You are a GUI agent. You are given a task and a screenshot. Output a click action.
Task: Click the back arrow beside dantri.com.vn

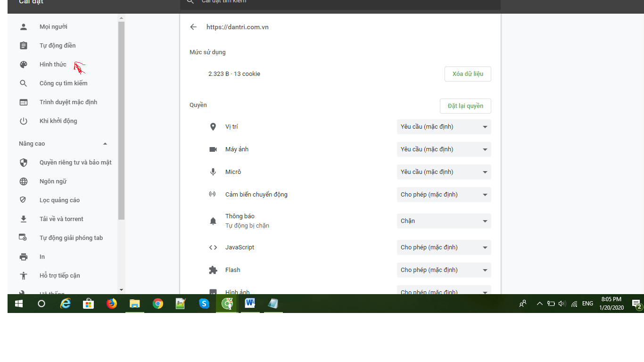[x=193, y=27]
